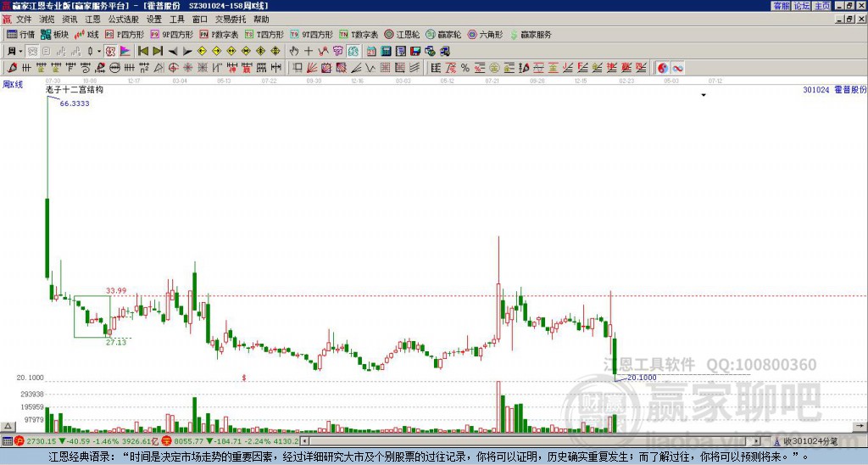This screenshot has width=868, height=465.
Task: Select the crosshair plus cursor tool
Action: 309,51
